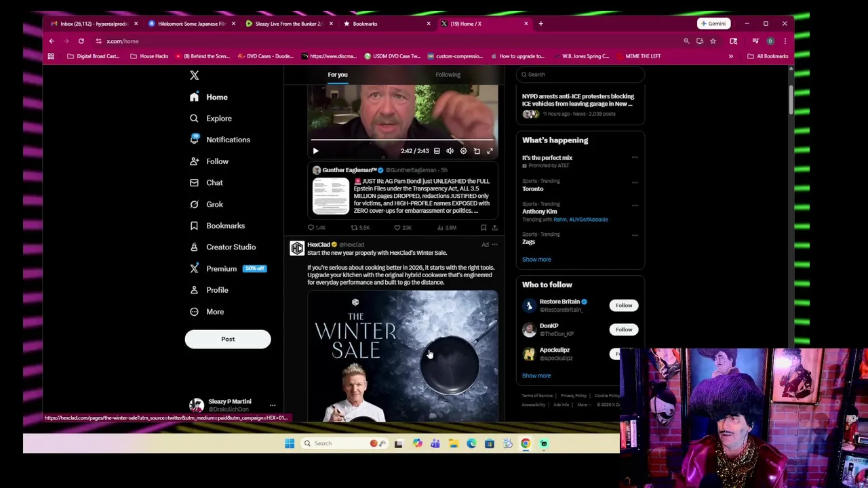Viewport: 868px width, 488px height.
Task: Follow DonKP
Action: pyautogui.click(x=623, y=330)
